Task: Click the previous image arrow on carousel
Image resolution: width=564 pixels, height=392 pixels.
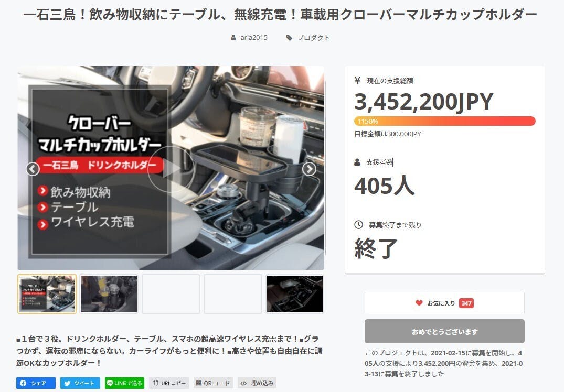Action: tap(33, 169)
